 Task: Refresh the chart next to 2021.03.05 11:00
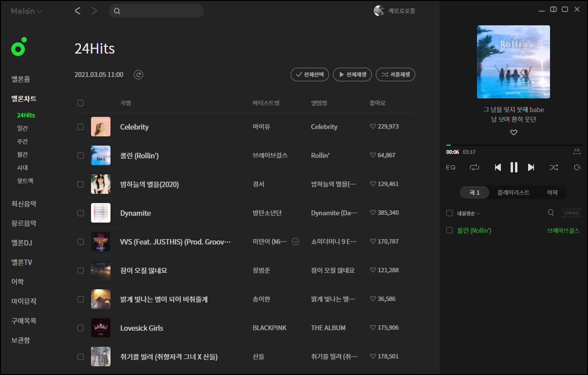(x=138, y=75)
